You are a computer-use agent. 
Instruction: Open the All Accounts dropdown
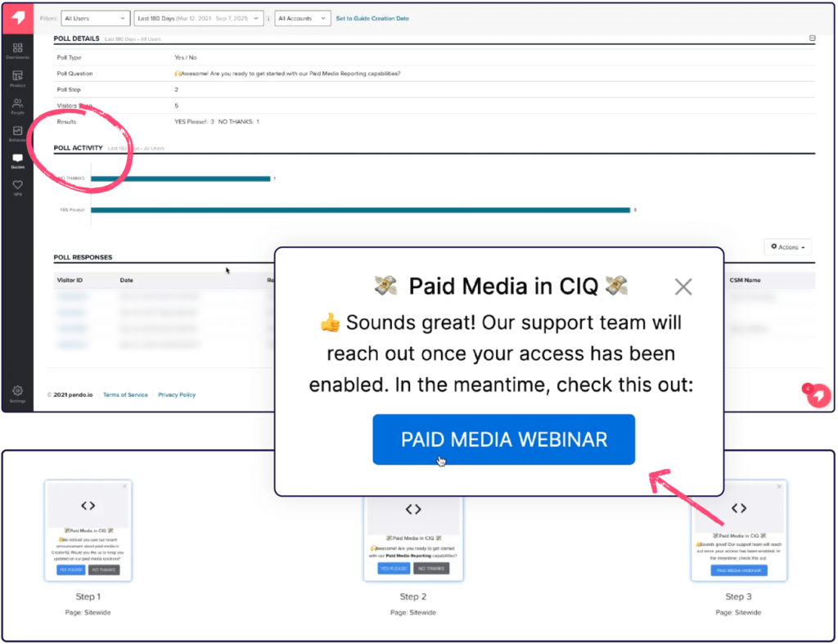[302, 18]
